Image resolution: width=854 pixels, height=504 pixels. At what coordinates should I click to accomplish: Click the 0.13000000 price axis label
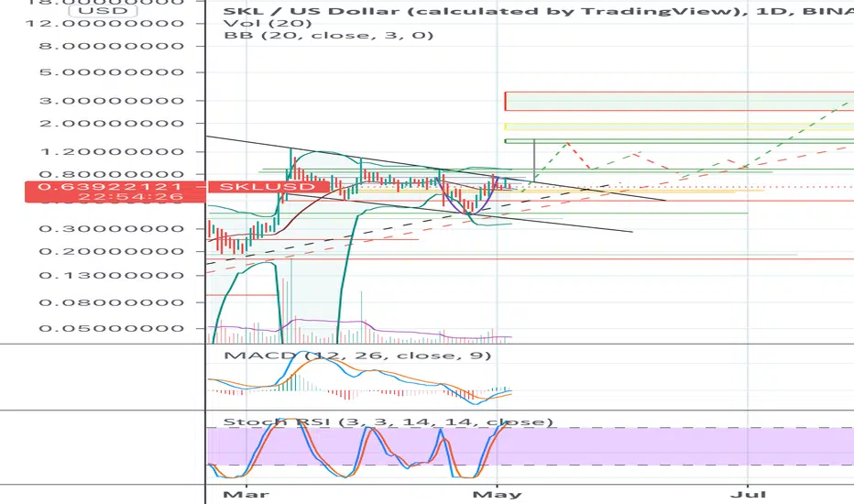pyautogui.click(x=112, y=275)
